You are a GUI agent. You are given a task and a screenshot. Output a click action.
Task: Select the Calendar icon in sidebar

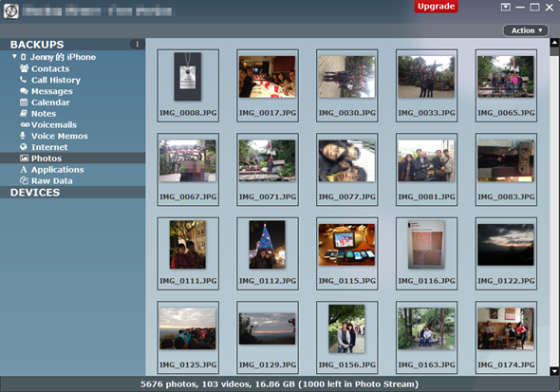[x=24, y=103]
